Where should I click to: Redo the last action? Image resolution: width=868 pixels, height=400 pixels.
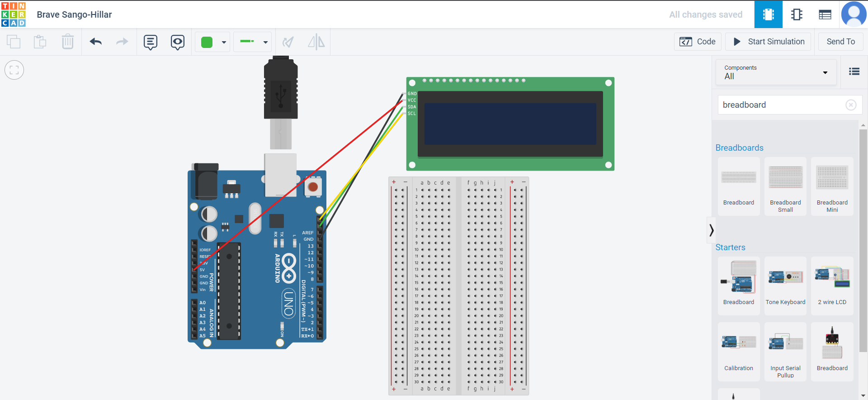(x=122, y=42)
